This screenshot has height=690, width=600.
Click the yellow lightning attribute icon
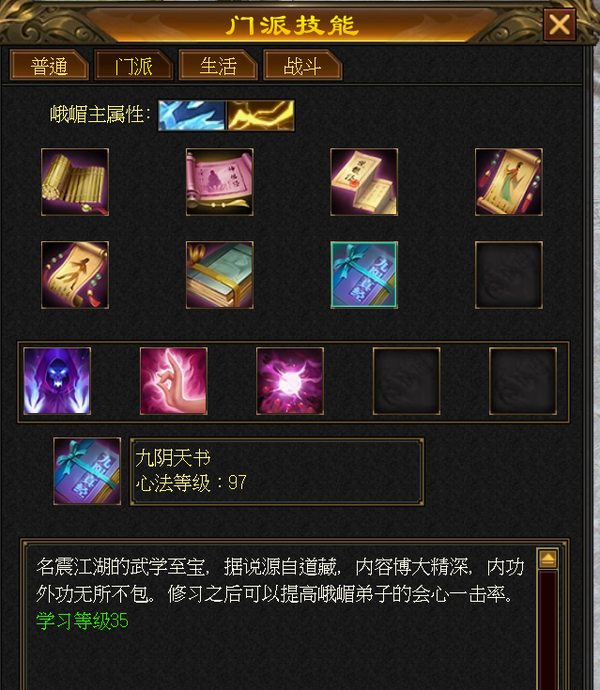(x=261, y=115)
